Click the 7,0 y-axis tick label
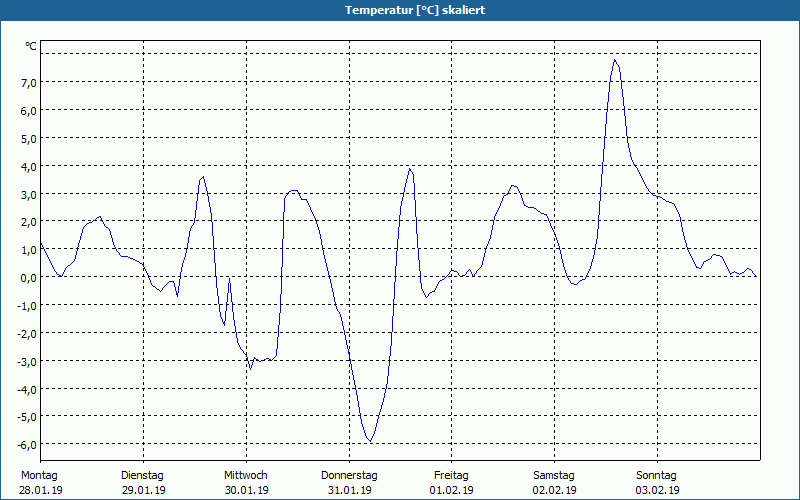 pos(28,82)
